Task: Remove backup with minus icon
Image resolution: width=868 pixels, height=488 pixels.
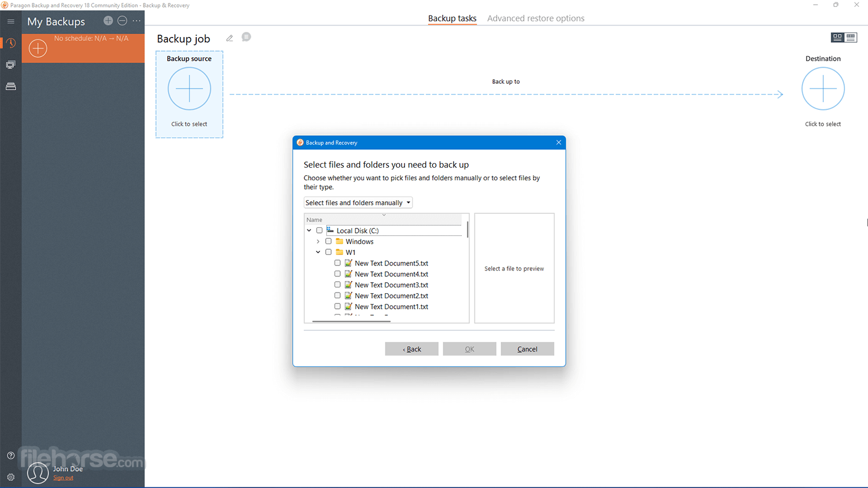Action: pos(122,21)
